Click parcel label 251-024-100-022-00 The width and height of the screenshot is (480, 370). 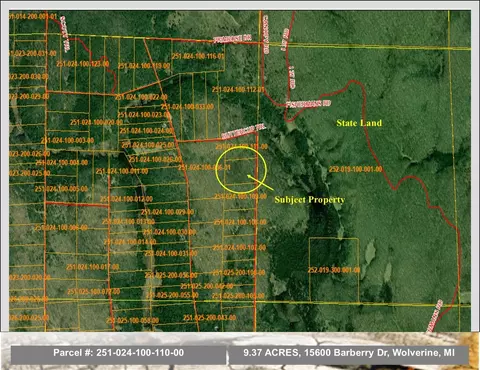pyautogui.click(x=141, y=97)
